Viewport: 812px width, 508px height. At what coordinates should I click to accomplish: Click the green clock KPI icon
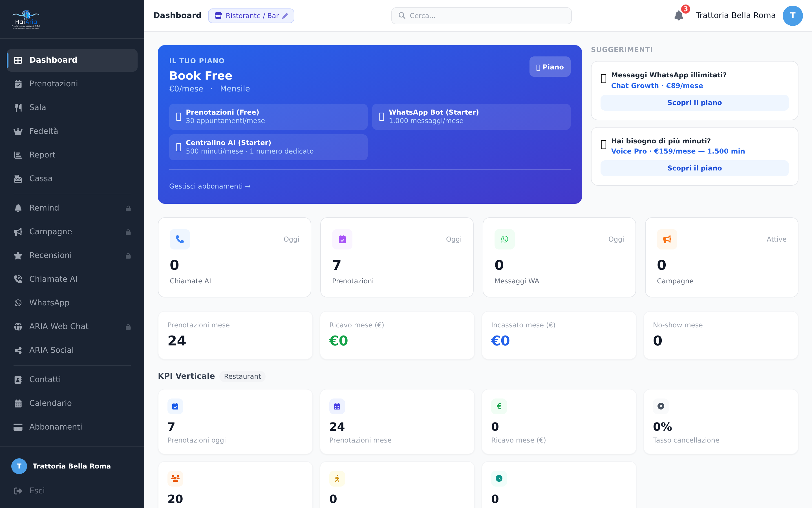coord(499,479)
